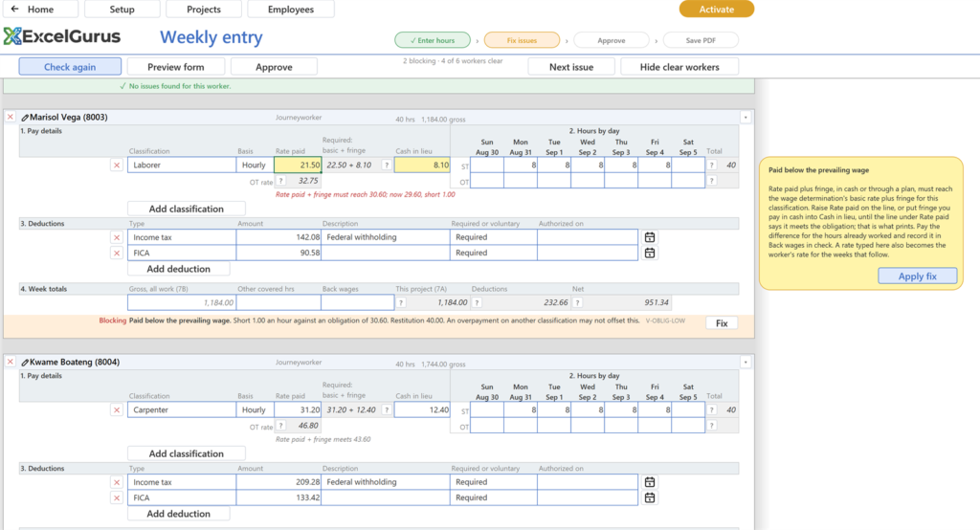This screenshot has height=530, width=980.
Task: Delete Marisol Vega's Income tax deduction
Action: tap(117, 237)
